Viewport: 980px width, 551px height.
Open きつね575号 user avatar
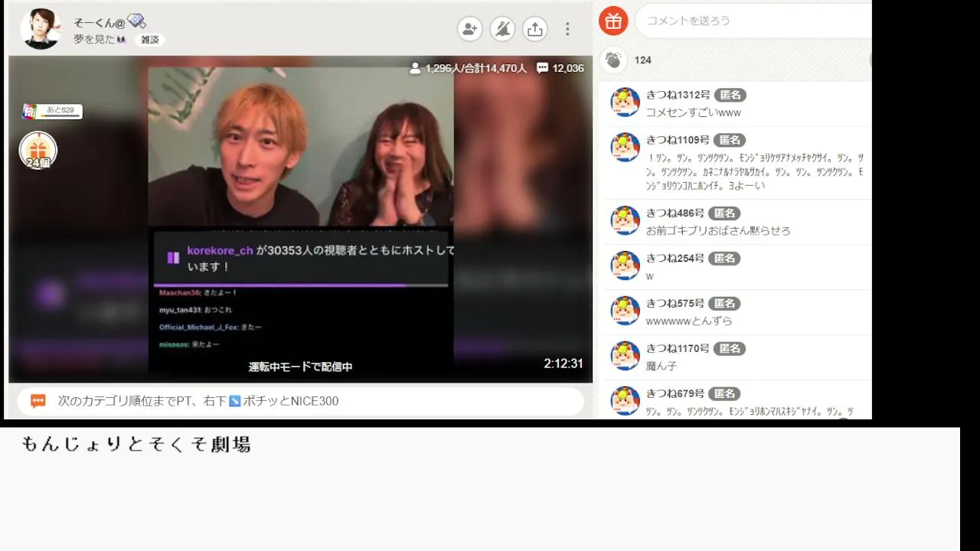click(625, 310)
